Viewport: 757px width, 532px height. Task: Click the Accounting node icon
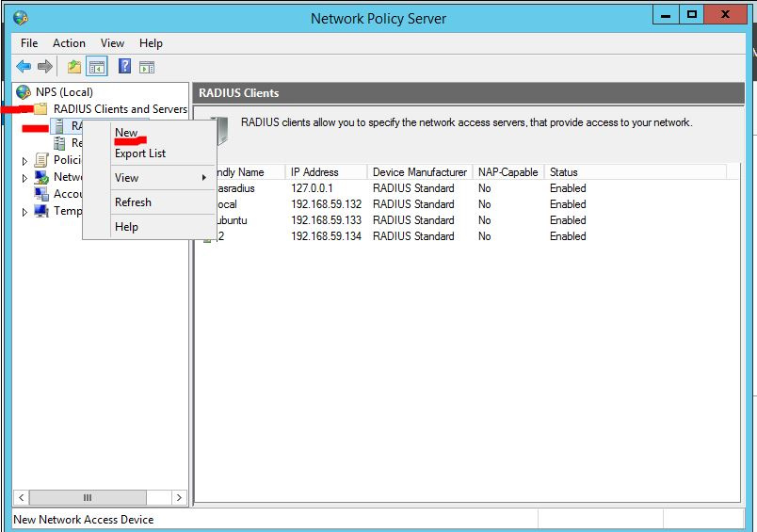[x=41, y=194]
